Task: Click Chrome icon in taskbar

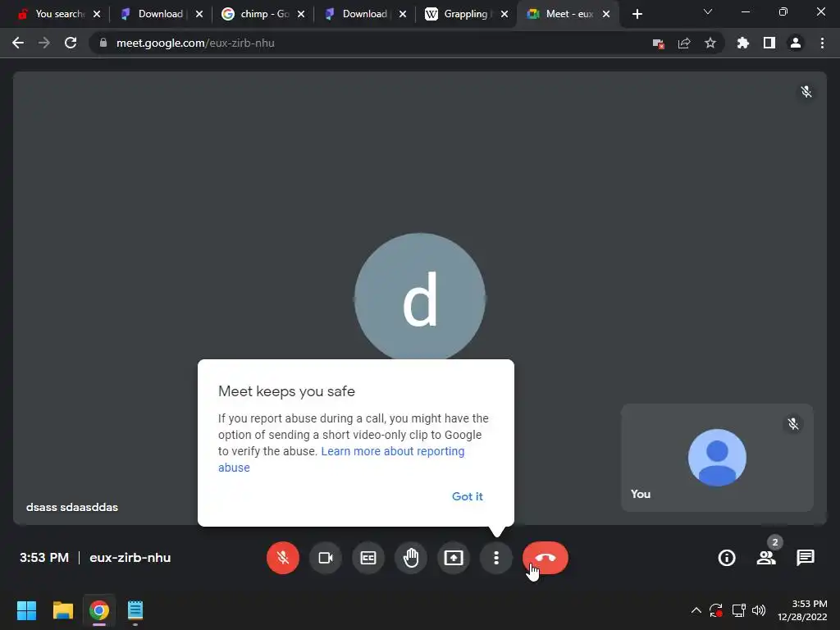Action: pos(99,610)
